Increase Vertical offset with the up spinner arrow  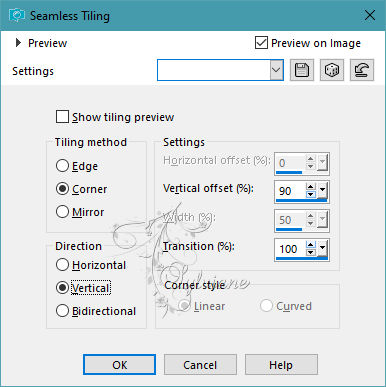(311, 187)
